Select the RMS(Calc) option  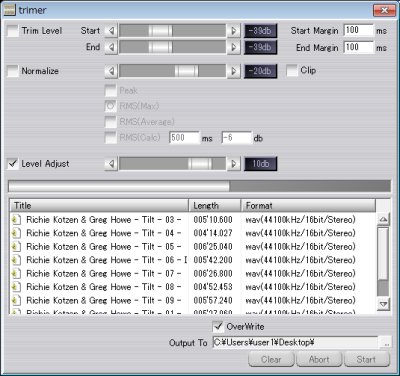coord(111,137)
